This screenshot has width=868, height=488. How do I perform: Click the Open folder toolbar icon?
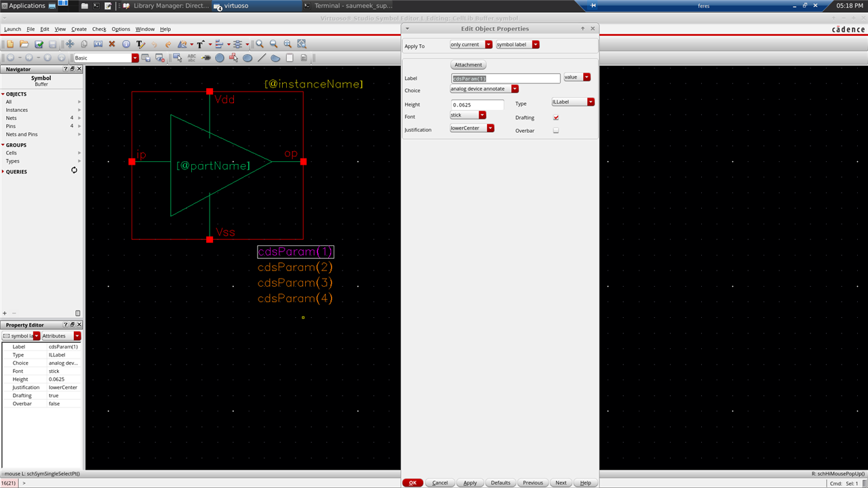point(24,44)
